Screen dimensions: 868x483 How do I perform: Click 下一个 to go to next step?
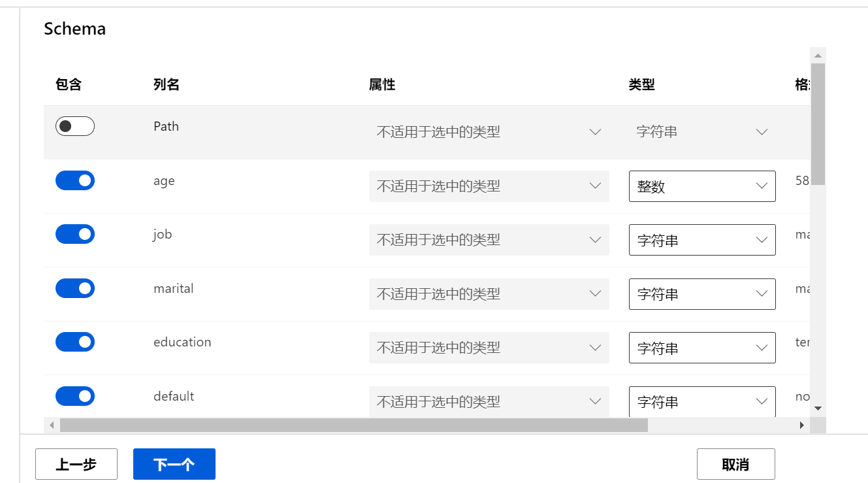[174, 464]
